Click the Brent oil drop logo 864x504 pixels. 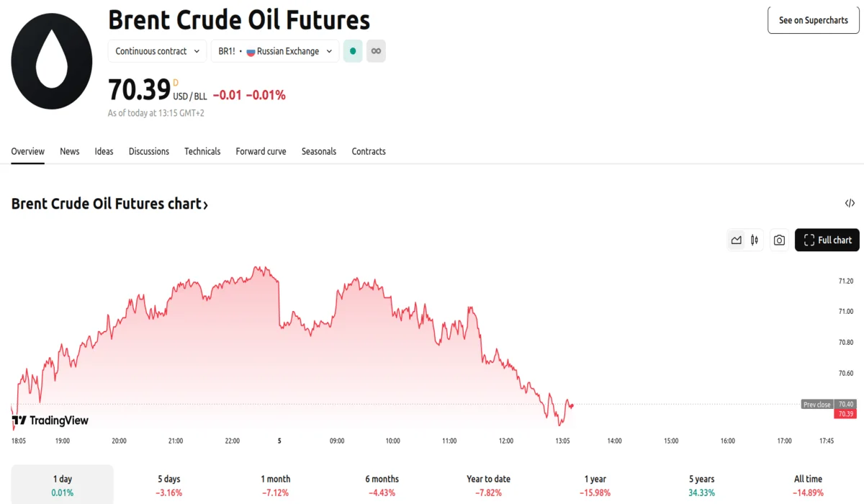[x=52, y=61]
